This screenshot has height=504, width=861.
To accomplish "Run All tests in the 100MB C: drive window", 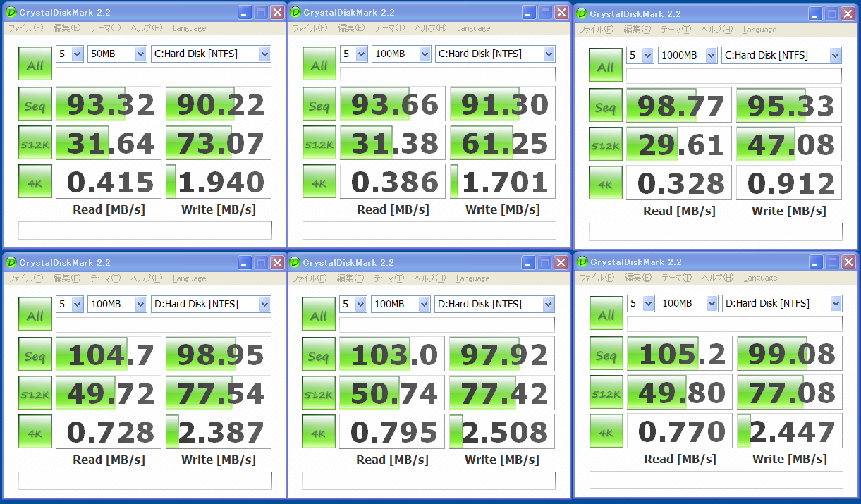I will 319,64.
